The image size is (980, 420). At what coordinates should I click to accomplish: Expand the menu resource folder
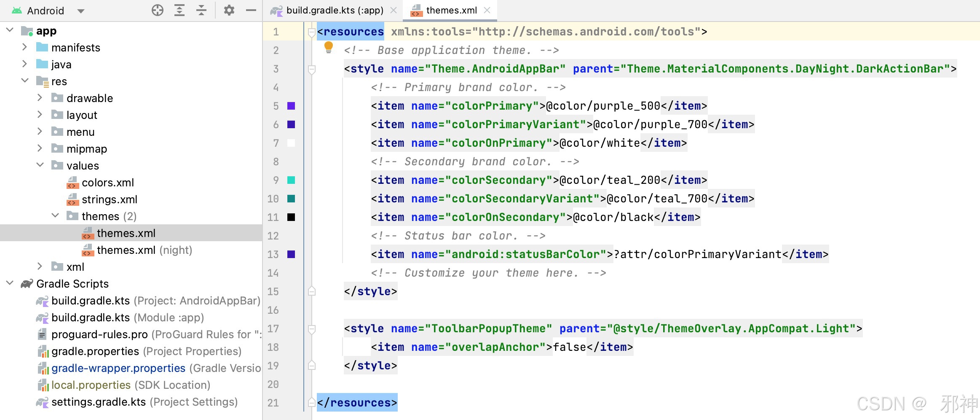[x=40, y=132]
